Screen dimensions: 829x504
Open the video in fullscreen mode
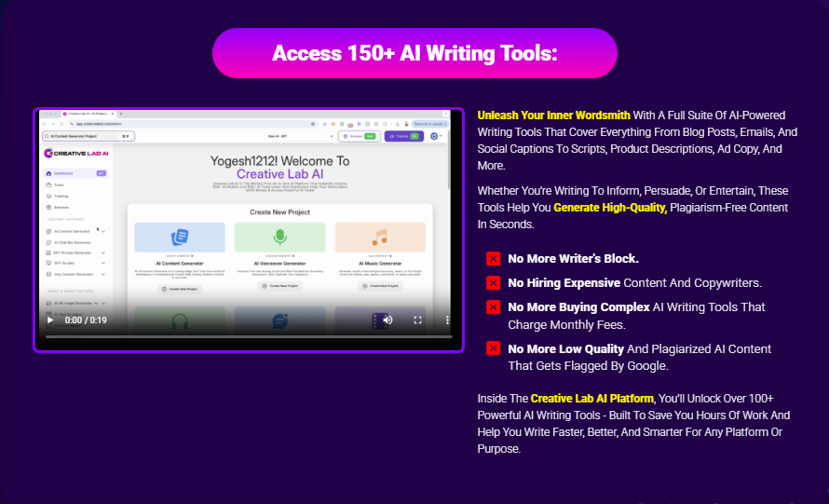tap(417, 320)
